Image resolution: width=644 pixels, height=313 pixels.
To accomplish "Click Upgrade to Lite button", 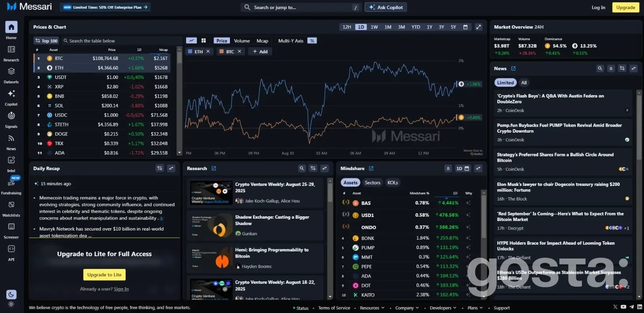I will (x=104, y=275).
